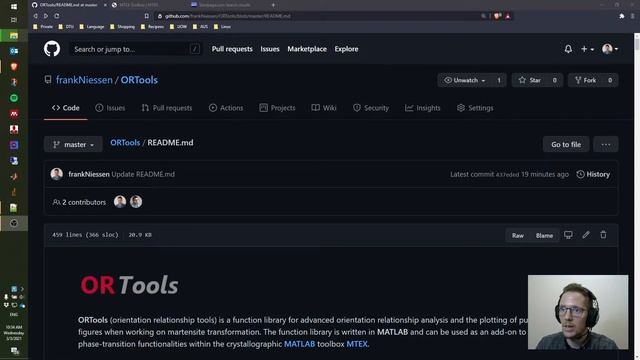The width and height of the screenshot is (640, 360).
Task: Open the notifications bell
Action: point(568,49)
